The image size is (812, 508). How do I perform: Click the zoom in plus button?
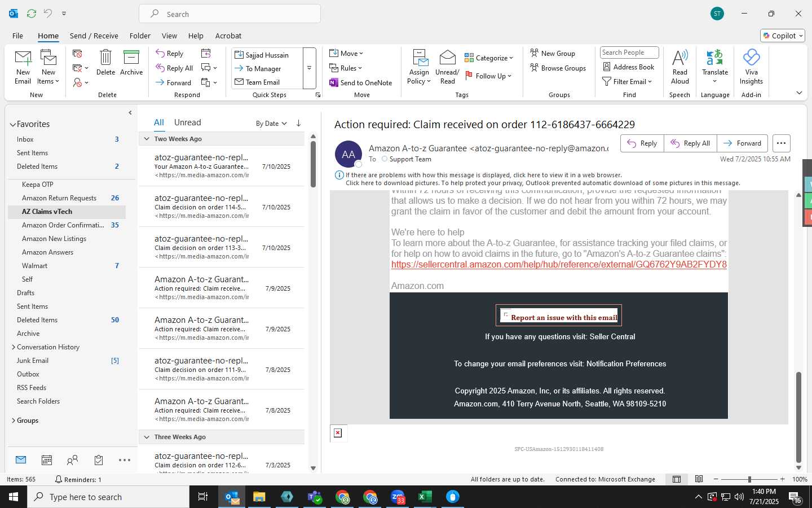point(782,479)
